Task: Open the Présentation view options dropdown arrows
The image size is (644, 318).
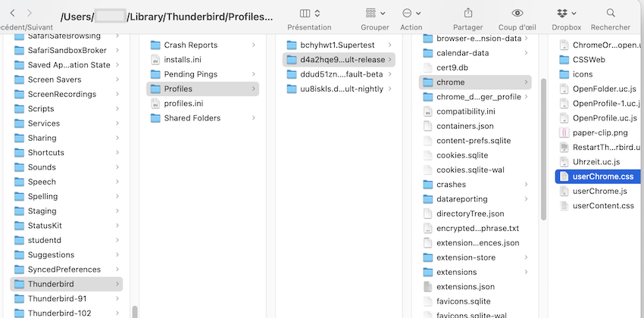Action: [x=317, y=13]
